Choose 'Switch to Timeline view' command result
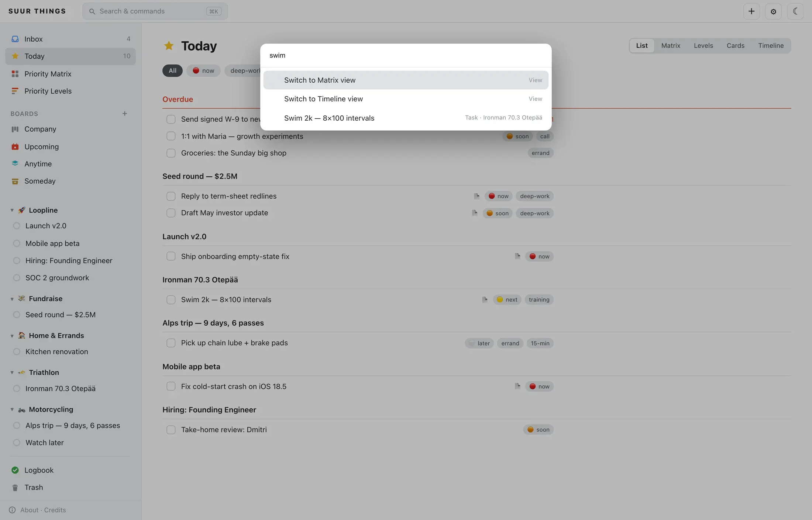 [406, 99]
